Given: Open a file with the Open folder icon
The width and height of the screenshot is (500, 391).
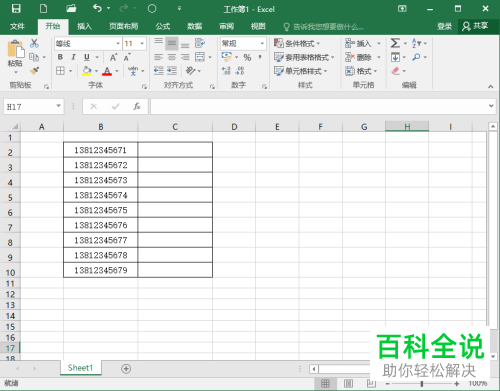Looking at the screenshot, I should coord(71,9).
